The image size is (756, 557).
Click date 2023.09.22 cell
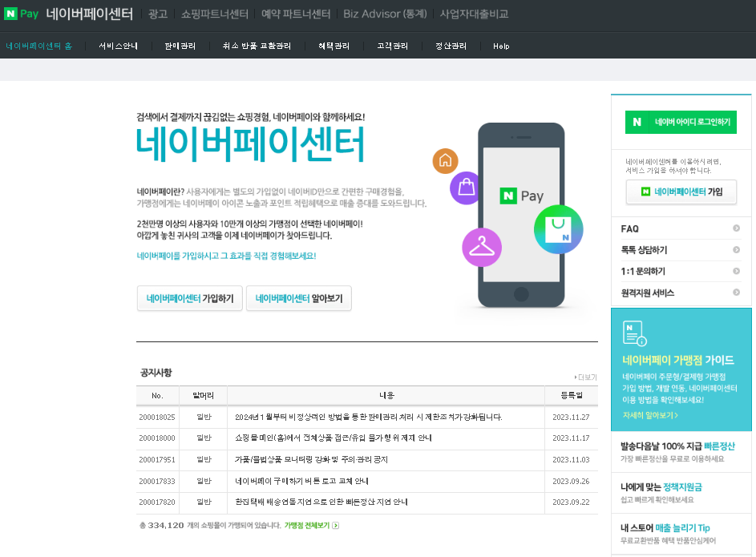[571, 502]
